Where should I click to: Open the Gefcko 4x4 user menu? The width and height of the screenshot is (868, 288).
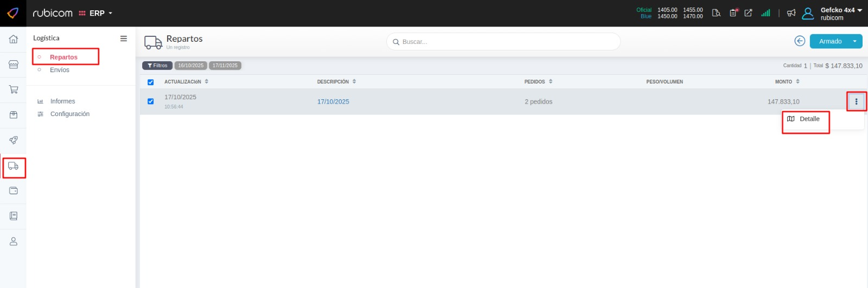coord(840,13)
